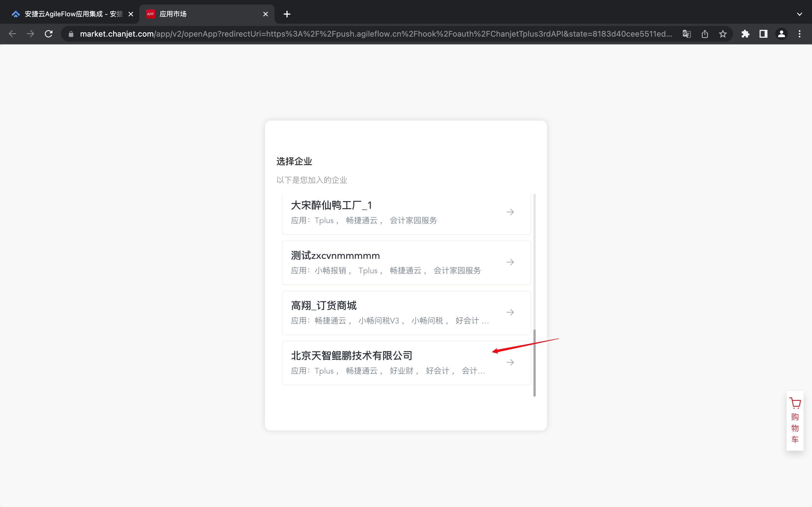This screenshot has height=507, width=812.
Task: Open the tab list chevron menu
Action: pyautogui.click(x=799, y=14)
